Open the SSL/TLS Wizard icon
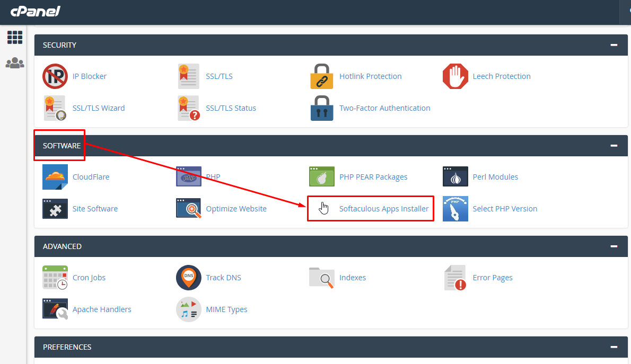Viewport: 631px width, 364px height. click(55, 108)
